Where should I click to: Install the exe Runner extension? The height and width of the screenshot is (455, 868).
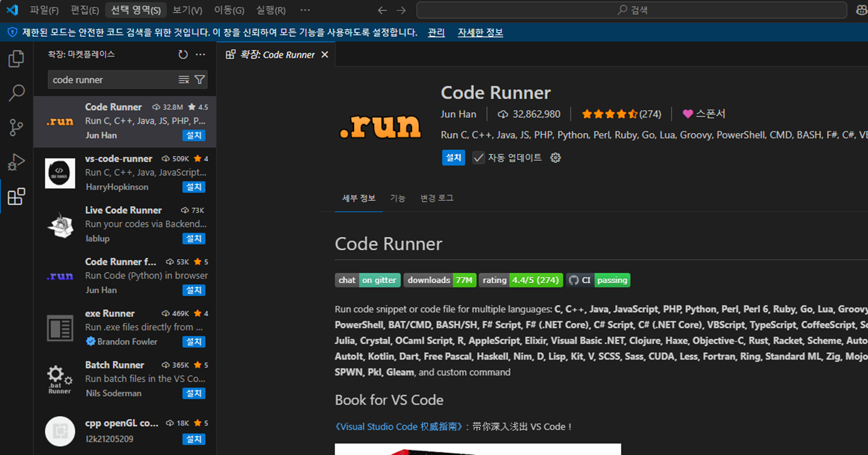(194, 341)
